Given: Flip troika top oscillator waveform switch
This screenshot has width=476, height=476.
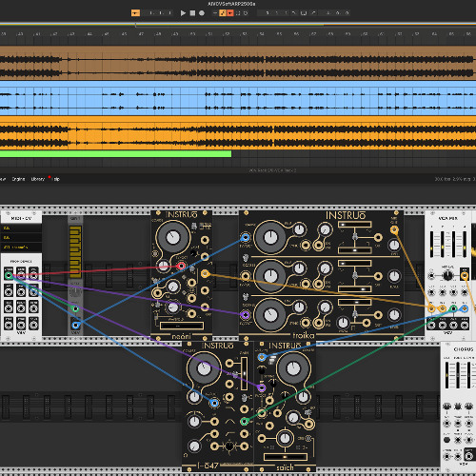Looking at the screenshot, I should click(355, 237).
